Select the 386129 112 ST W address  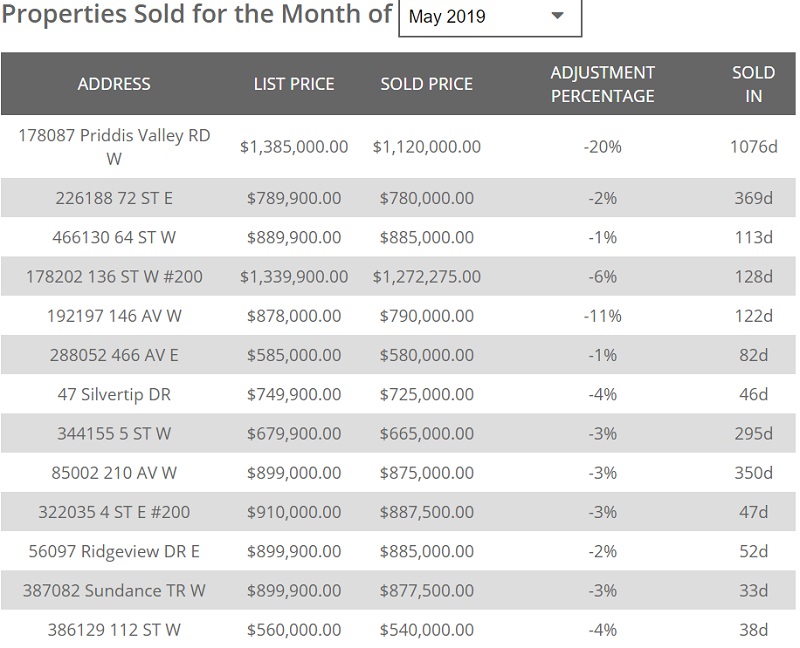tap(114, 630)
